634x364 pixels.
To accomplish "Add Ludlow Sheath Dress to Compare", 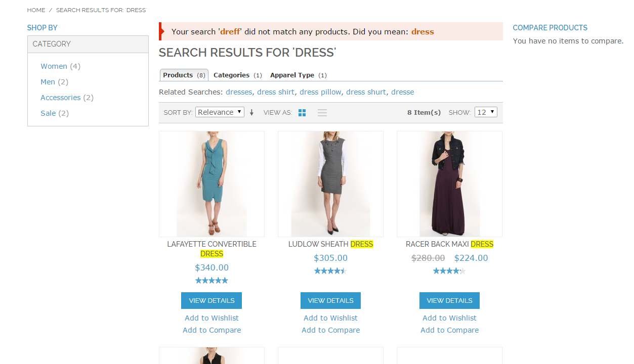I will pos(330,330).
